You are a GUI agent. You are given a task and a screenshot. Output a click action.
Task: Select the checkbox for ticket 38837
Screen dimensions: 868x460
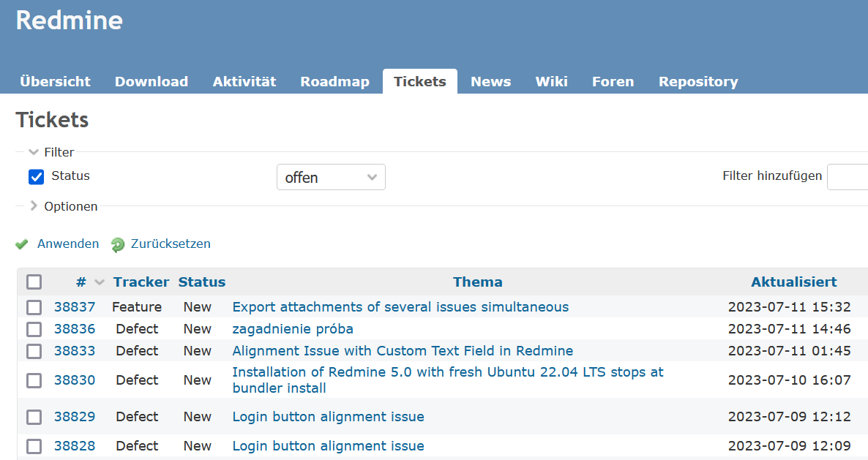pyautogui.click(x=34, y=307)
